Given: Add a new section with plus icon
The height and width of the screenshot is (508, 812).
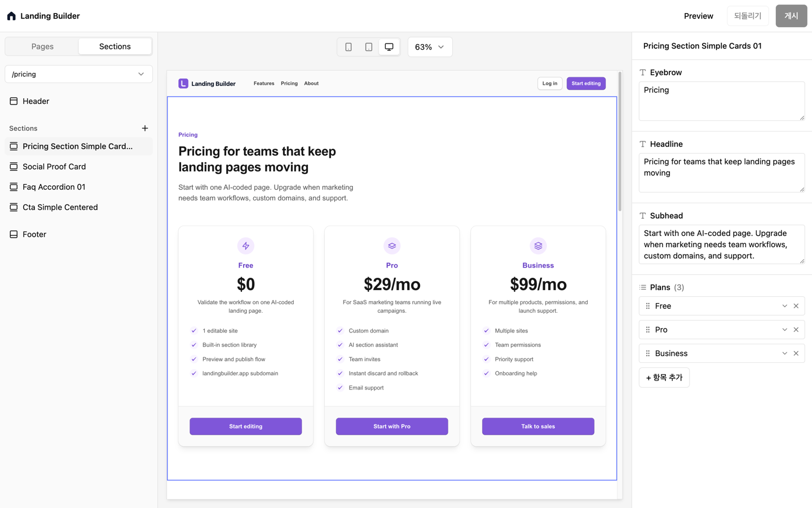Looking at the screenshot, I should click(x=145, y=128).
